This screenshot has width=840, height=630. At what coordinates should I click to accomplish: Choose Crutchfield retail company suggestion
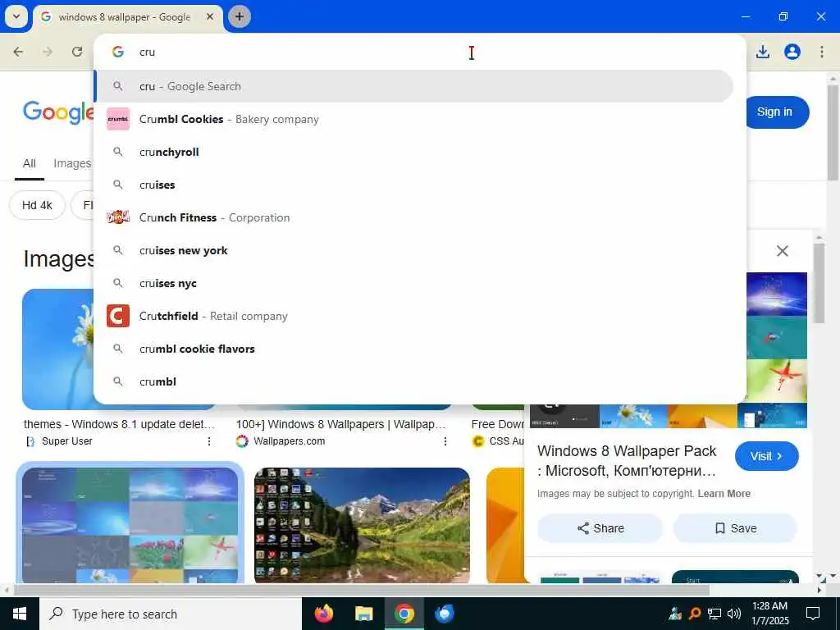413,316
